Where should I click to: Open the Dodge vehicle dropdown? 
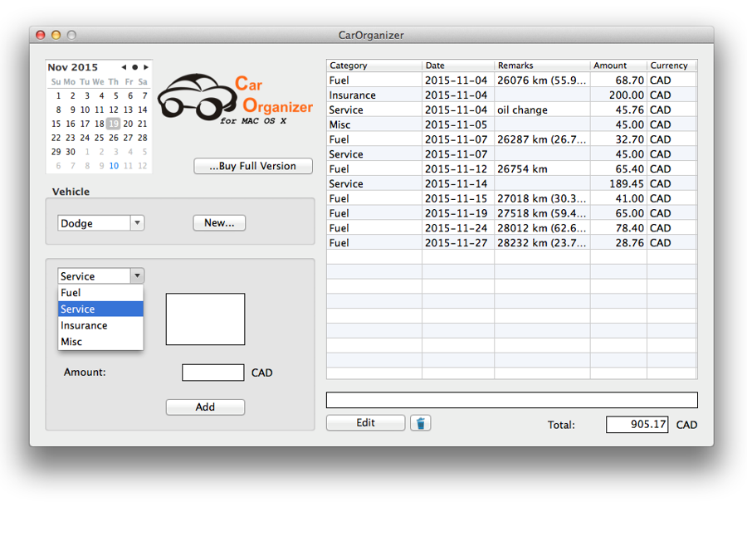pyautogui.click(x=137, y=223)
